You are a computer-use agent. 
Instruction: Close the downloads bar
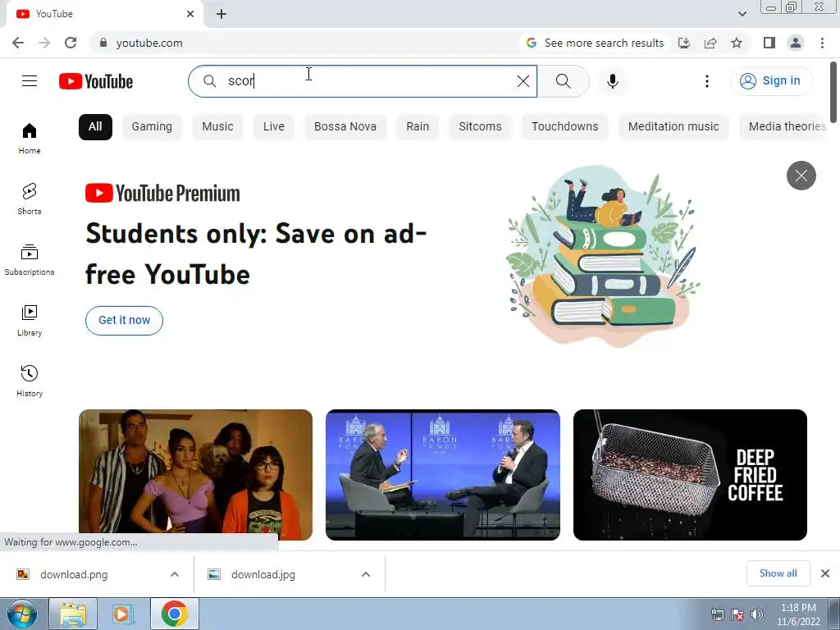coord(825,573)
